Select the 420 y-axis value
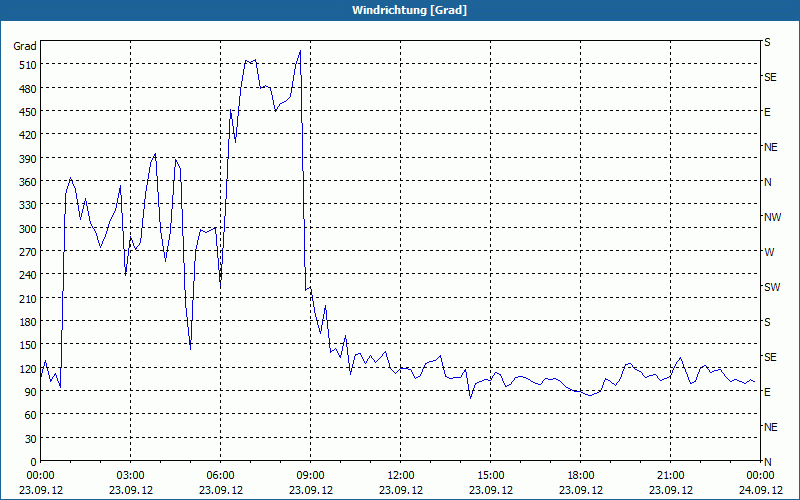This screenshot has width=800, height=500. [x=28, y=135]
